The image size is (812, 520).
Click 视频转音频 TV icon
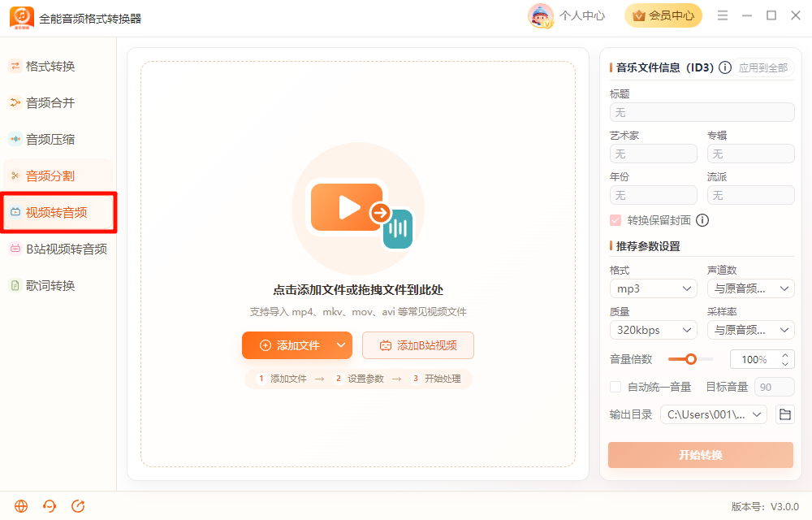click(x=15, y=212)
